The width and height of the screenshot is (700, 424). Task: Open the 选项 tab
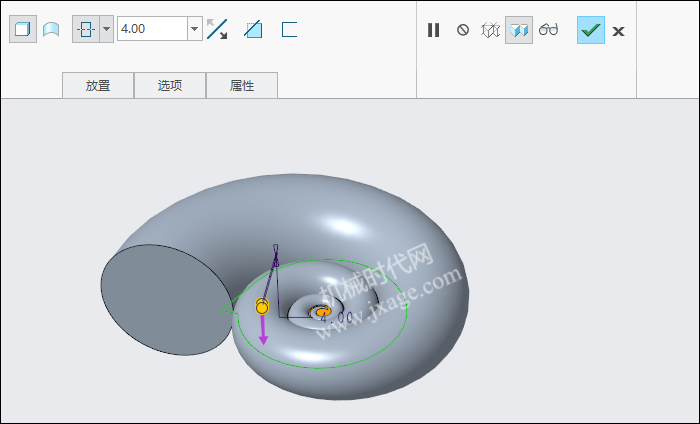[x=170, y=85]
